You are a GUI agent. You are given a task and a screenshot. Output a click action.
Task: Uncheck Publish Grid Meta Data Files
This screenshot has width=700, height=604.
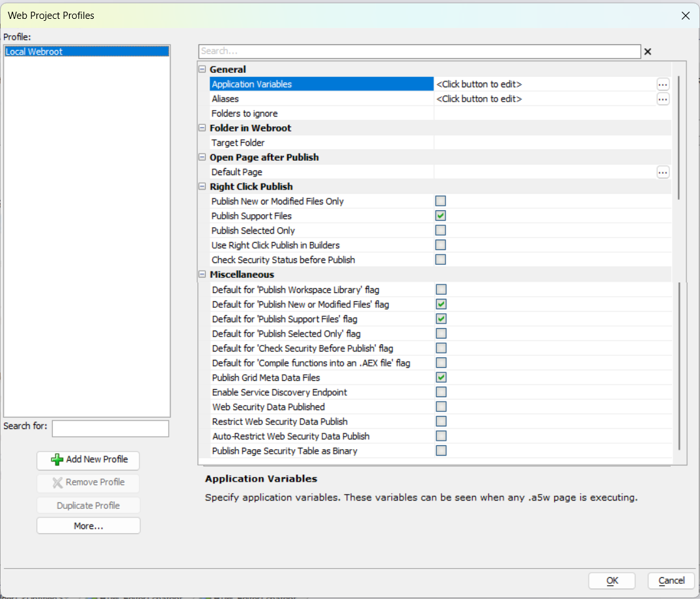pos(441,377)
